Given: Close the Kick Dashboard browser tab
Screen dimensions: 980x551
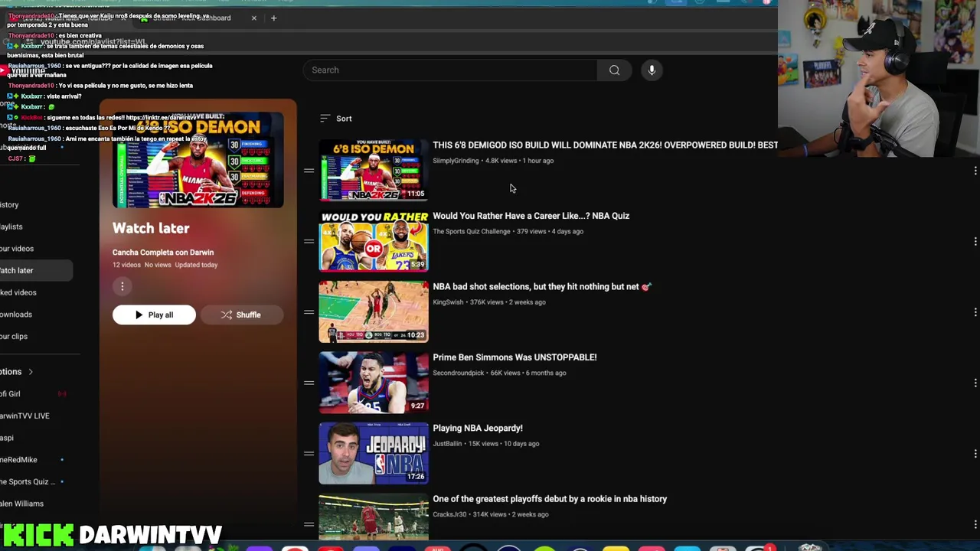Looking at the screenshot, I should coord(253,18).
